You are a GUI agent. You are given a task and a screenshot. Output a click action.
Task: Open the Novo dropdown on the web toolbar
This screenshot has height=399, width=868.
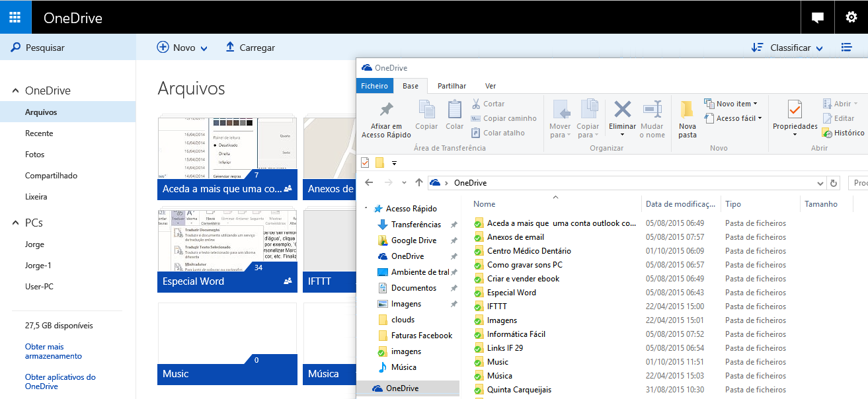pyautogui.click(x=182, y=48)
